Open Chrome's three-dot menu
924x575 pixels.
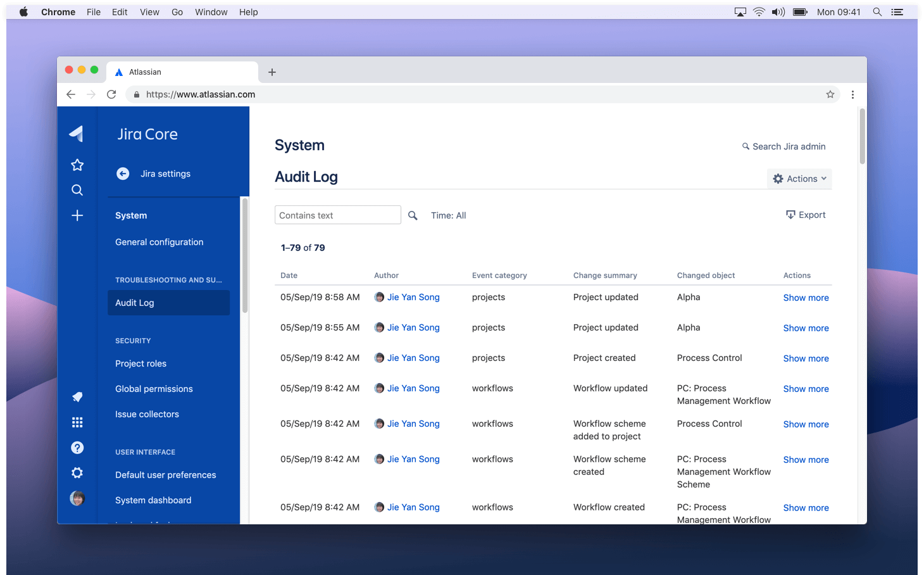point(852,94)
